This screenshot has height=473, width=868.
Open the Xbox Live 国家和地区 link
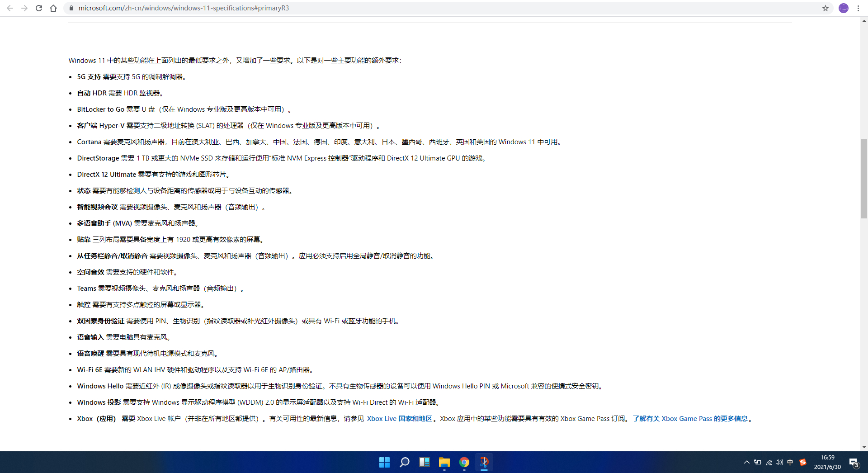tap(400, 419)
